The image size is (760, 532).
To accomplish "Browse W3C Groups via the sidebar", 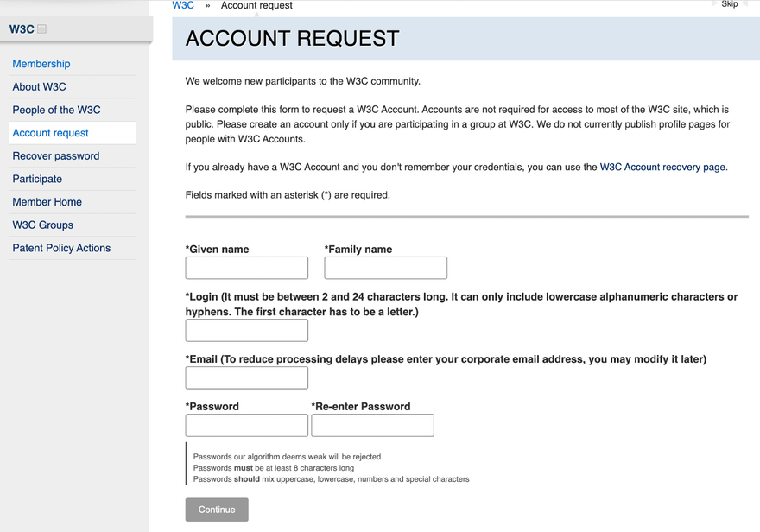I will click(x=42, y=225).
